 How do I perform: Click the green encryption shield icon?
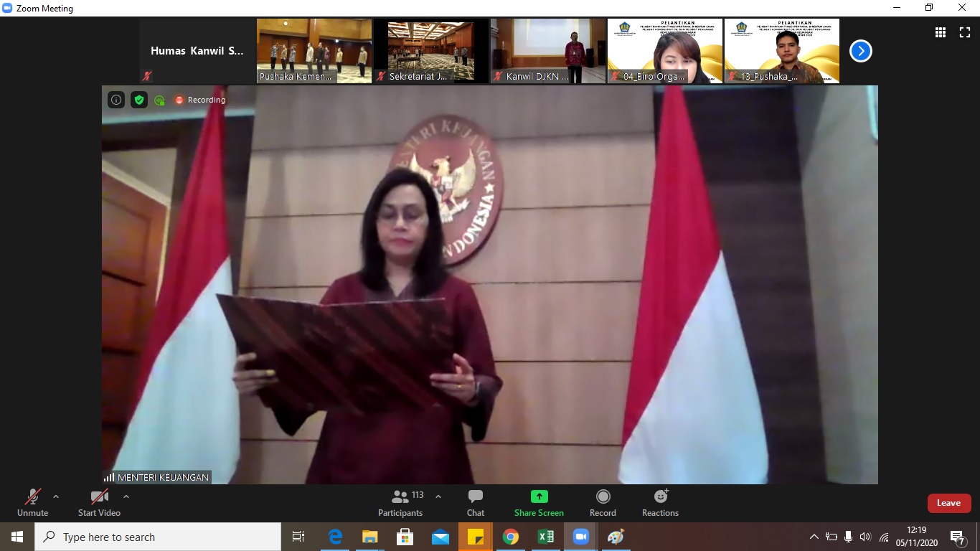138,100
